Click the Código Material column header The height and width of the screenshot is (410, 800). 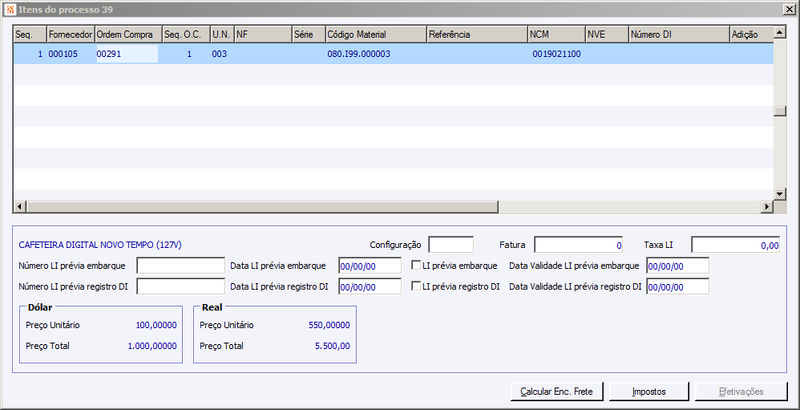(x=376, y=35)
